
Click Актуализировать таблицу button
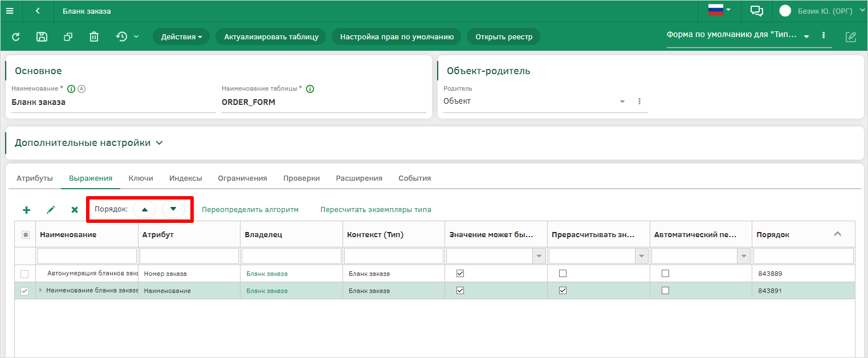click(271, 37)
